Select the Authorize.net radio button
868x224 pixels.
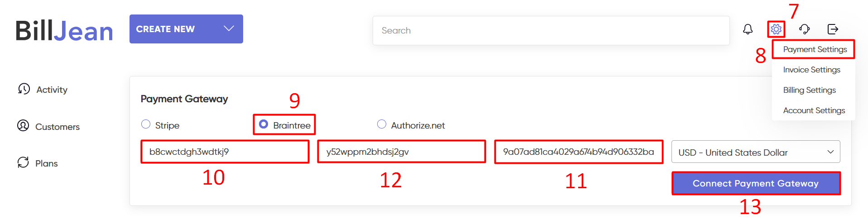click(x=382, y=124)
